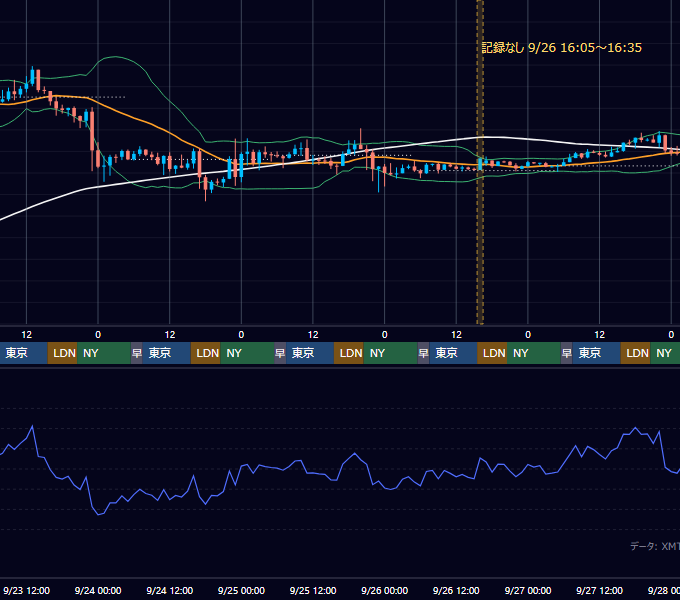The width and height of the screenshot is (680, 600).
Task: Select the NY session block above 9/26 00:00
Action: click(390, 353)
